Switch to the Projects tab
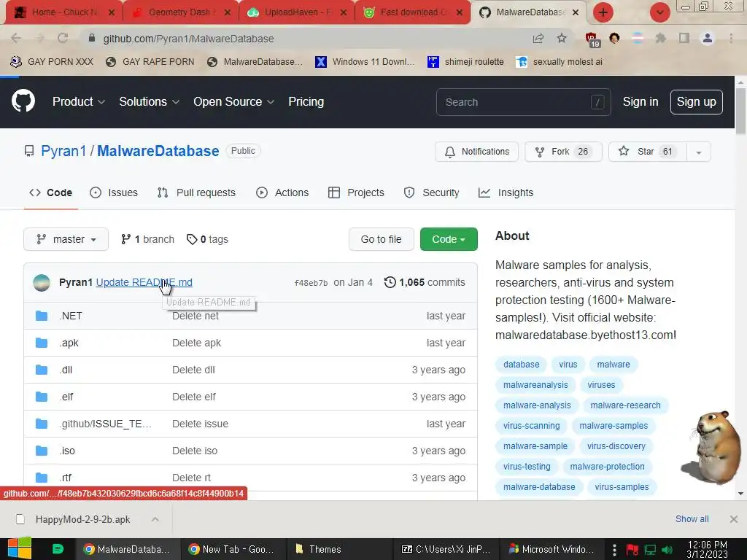Screen dimensions: 747x560 pyautogui.click(x=356, y=192)
